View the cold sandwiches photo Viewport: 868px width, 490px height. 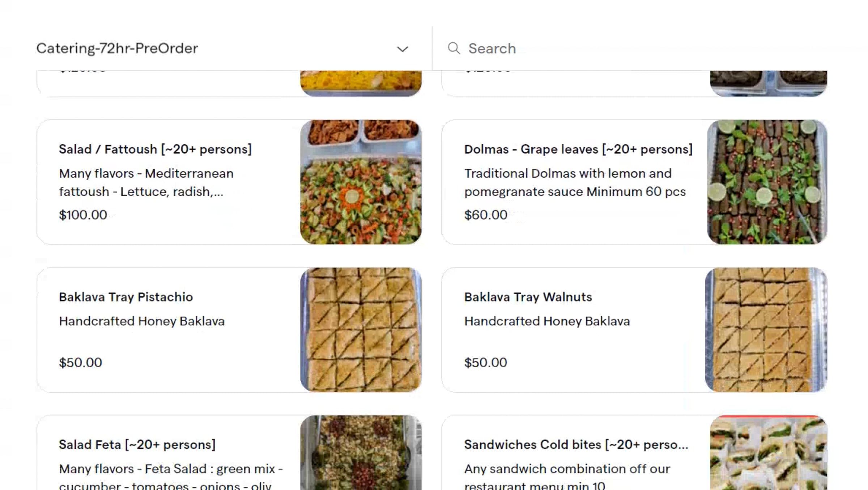tap(768, 453)
